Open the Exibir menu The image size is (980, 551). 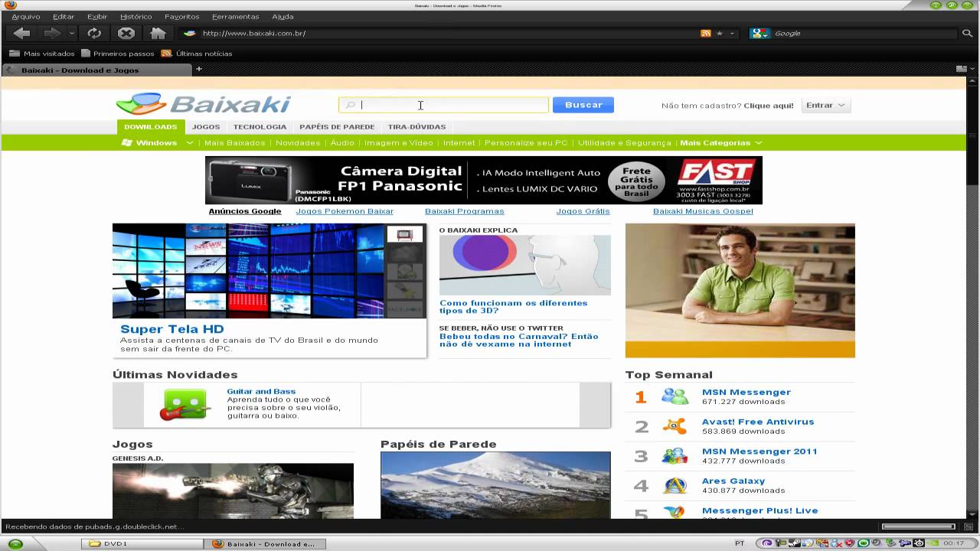coord(97,16)
